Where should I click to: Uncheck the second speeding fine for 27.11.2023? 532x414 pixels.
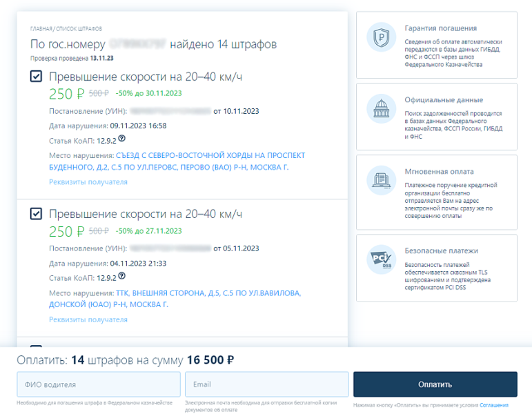pyautogui.click(x=36, y=214)
